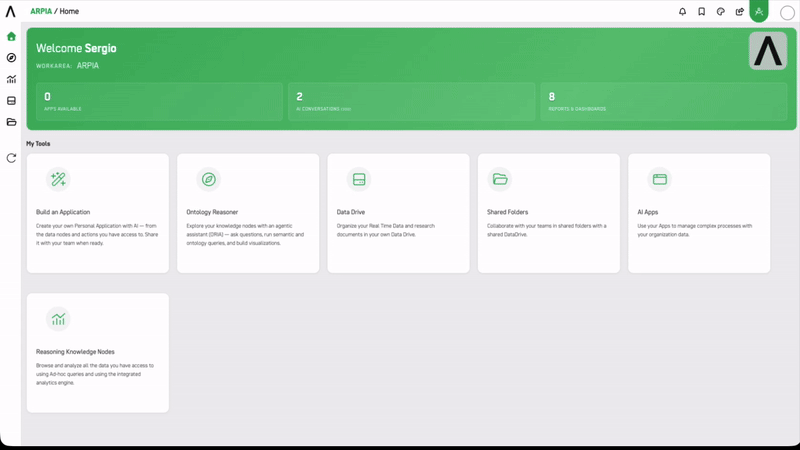Viewport: 800px width, 450px height.
Task: Click the refresh icon in sidebar
Action: (11, 158)
